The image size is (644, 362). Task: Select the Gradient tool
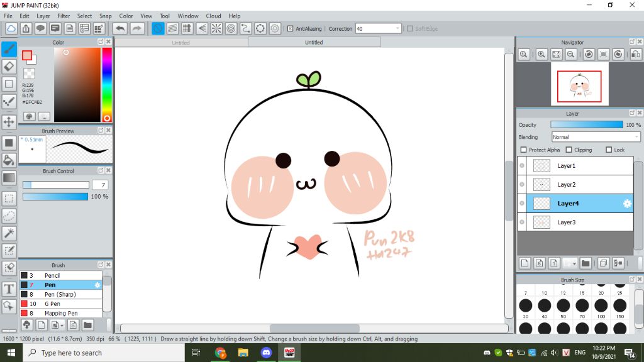[9, 178]
